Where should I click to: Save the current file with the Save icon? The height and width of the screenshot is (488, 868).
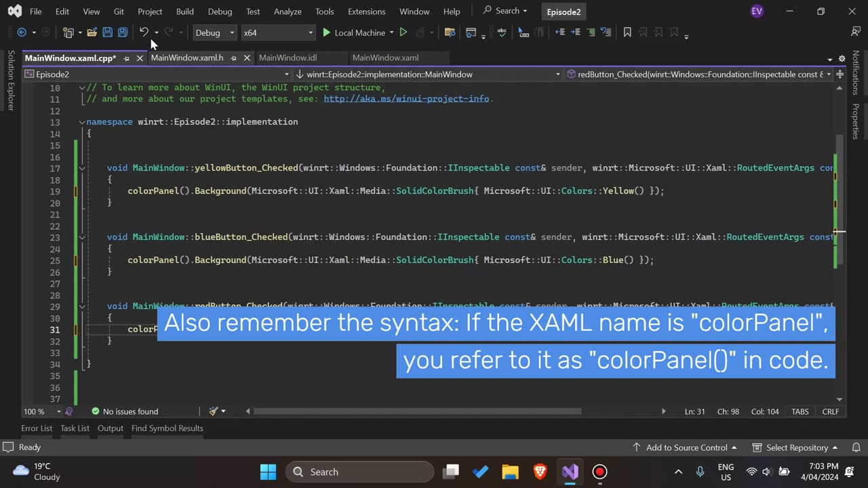107,33
